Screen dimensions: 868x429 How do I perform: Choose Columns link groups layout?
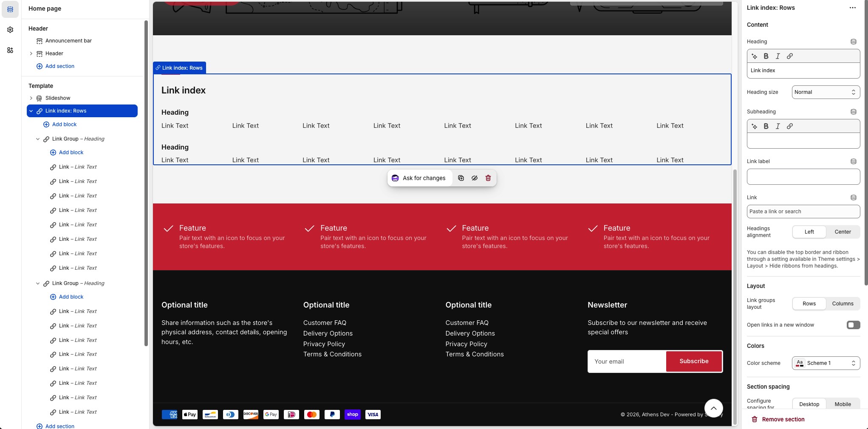click(x=843, y=304)
